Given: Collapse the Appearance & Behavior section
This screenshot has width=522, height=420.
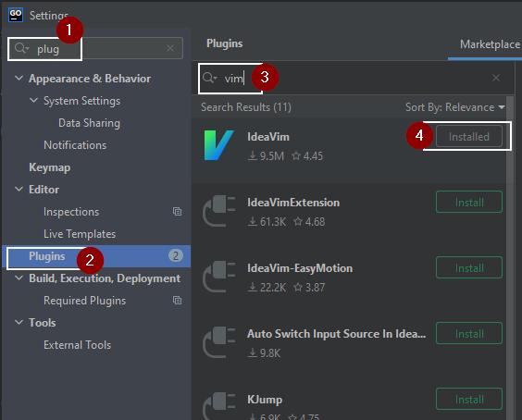Looking at the screenshot, I should [19, 79].
